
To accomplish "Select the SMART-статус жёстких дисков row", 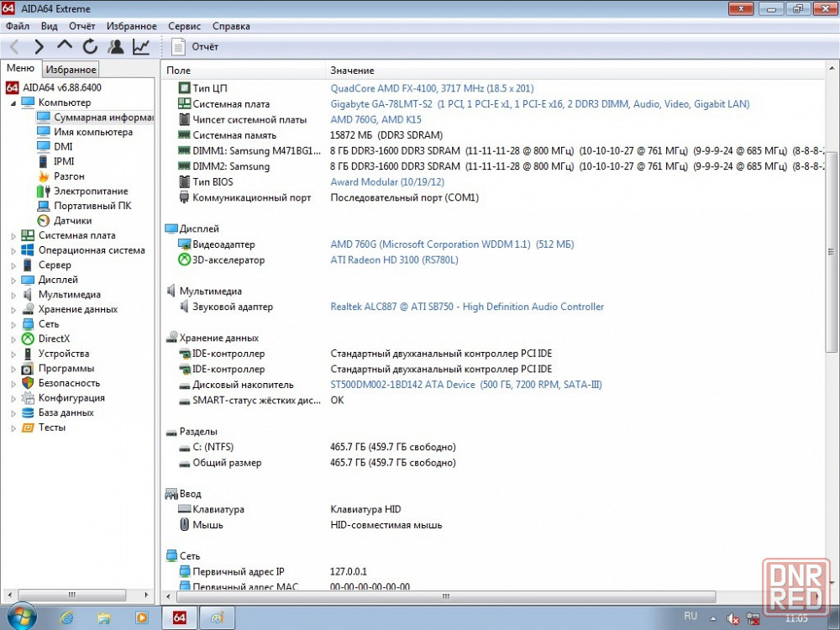I will tap(493, 400).
